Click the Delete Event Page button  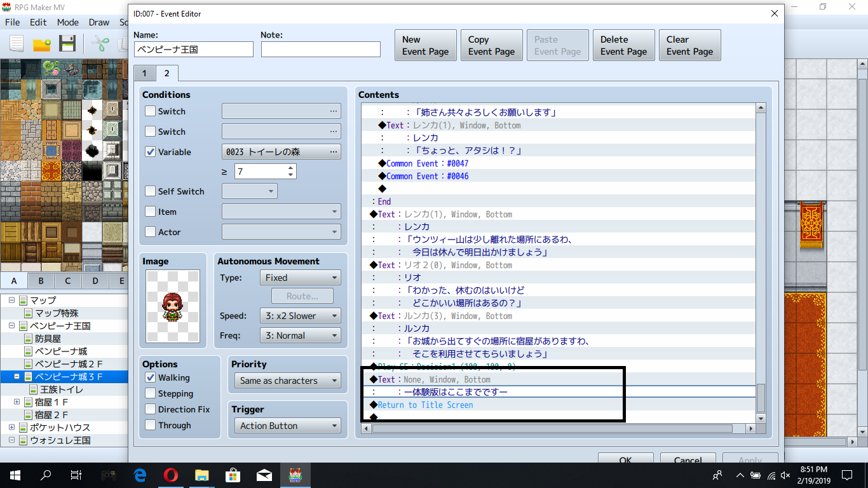[624, 45]
